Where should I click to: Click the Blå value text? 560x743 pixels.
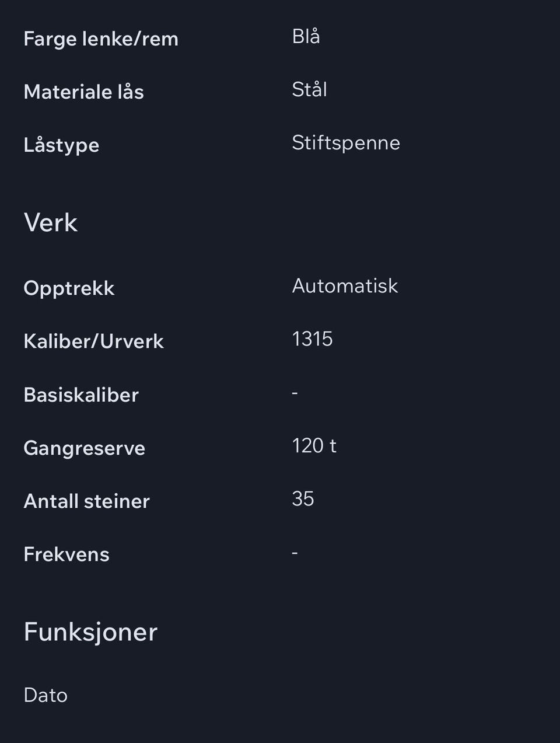pos(306,36)
